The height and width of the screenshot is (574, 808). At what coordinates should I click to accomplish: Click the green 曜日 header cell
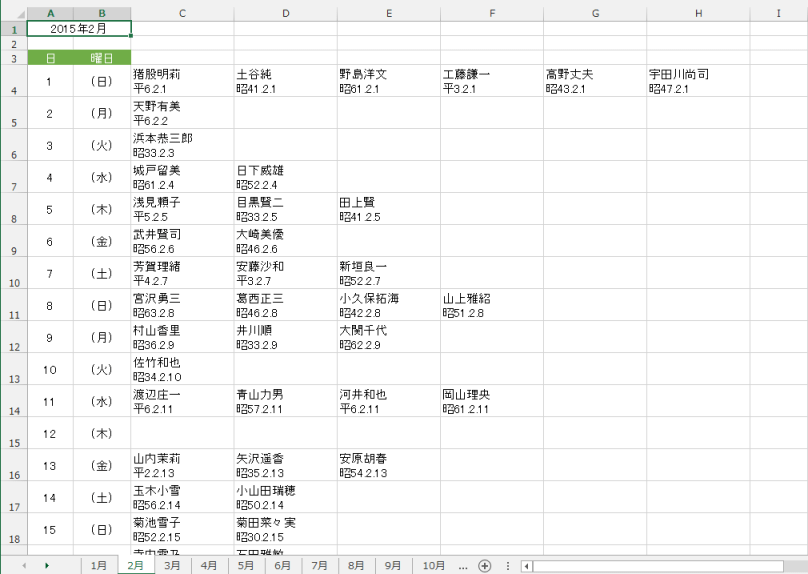(x=102, y=58)
